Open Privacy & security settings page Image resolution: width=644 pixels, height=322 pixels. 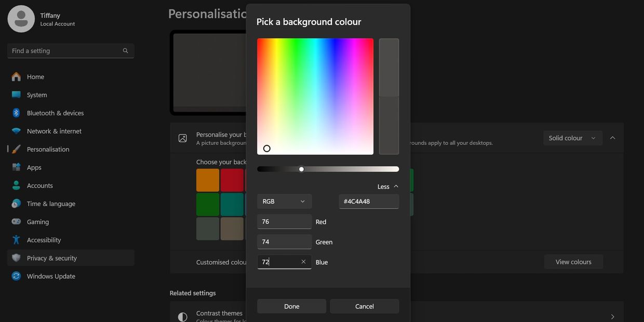51,258
